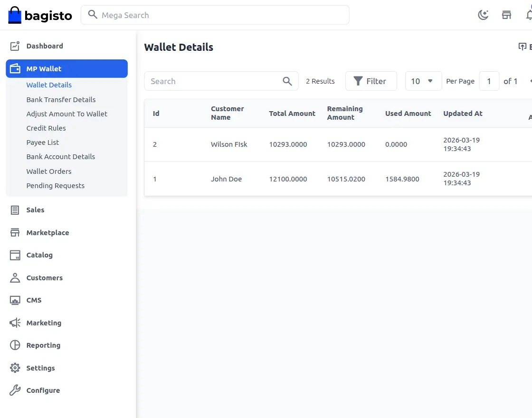Click the Customers sidebar icon
The height and width of the screenshot is (418, 532).
tap(15, 277)
